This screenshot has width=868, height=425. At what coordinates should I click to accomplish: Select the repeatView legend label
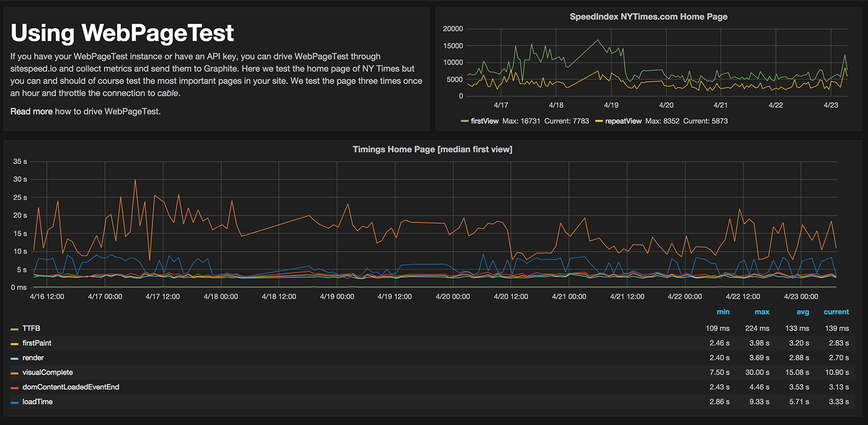click(623, 121)
